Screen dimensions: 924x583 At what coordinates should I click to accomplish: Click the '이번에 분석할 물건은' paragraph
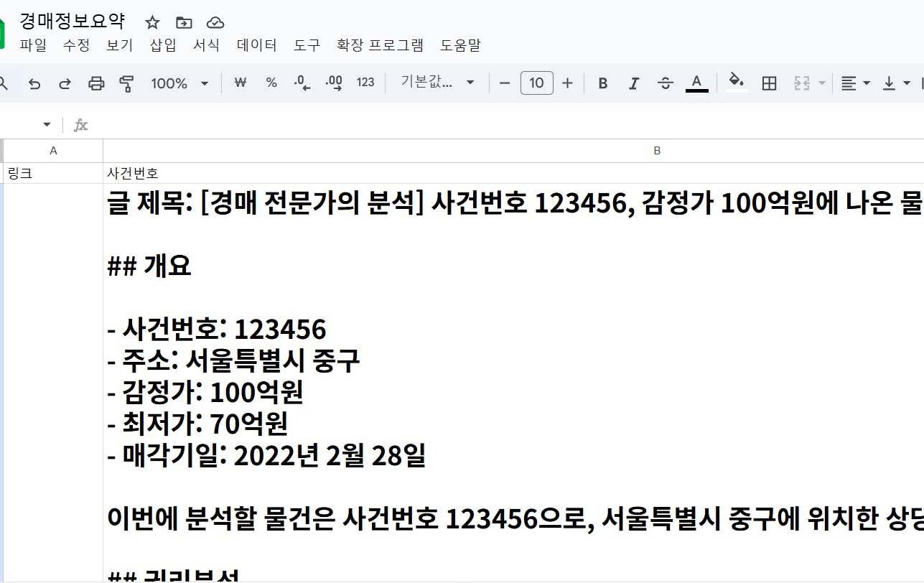[x=513, y=518]
